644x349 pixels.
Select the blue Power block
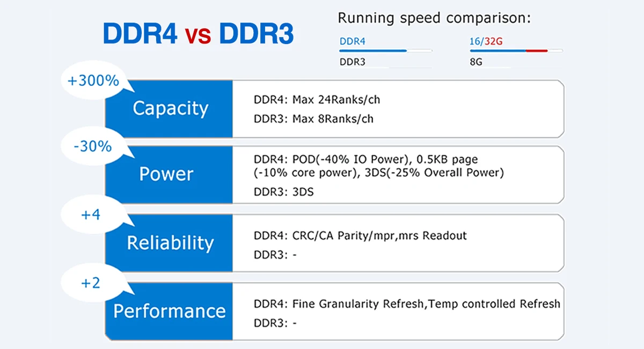click(x=169, y=174)
